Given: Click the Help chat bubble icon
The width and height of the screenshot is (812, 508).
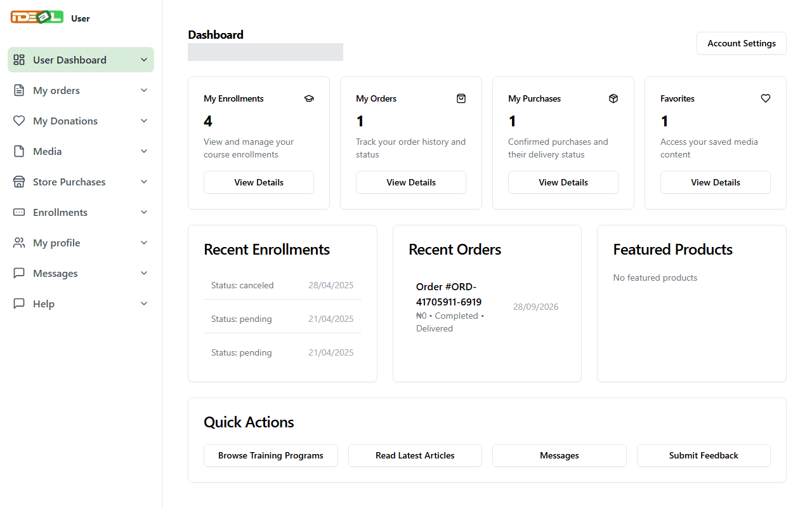Looking at the screenshot, I should tap(19, 304).
